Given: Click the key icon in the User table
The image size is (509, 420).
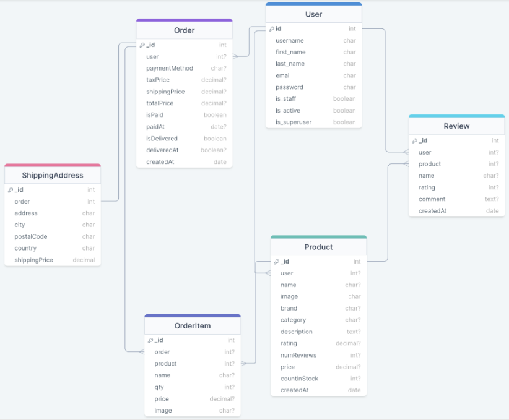Looking at the screenshot, I should coord(271,29).
